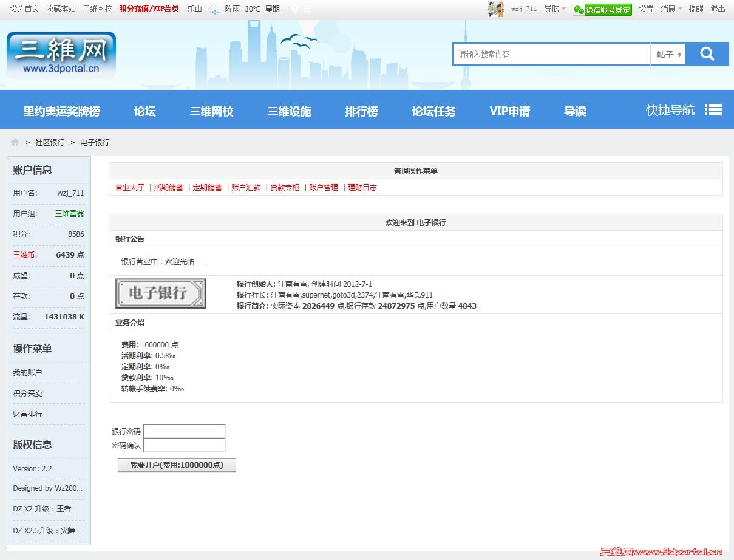Click the 积分充值/VIP会员 recharge link
Viewport: 734px width, 560px height.
[x=149, y=9]
